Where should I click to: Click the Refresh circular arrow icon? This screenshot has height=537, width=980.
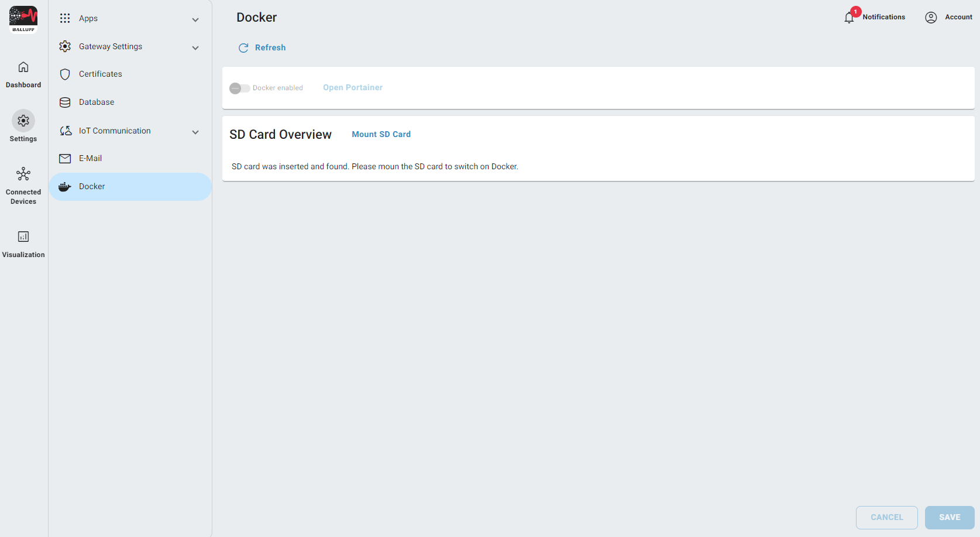click(243, 48)
